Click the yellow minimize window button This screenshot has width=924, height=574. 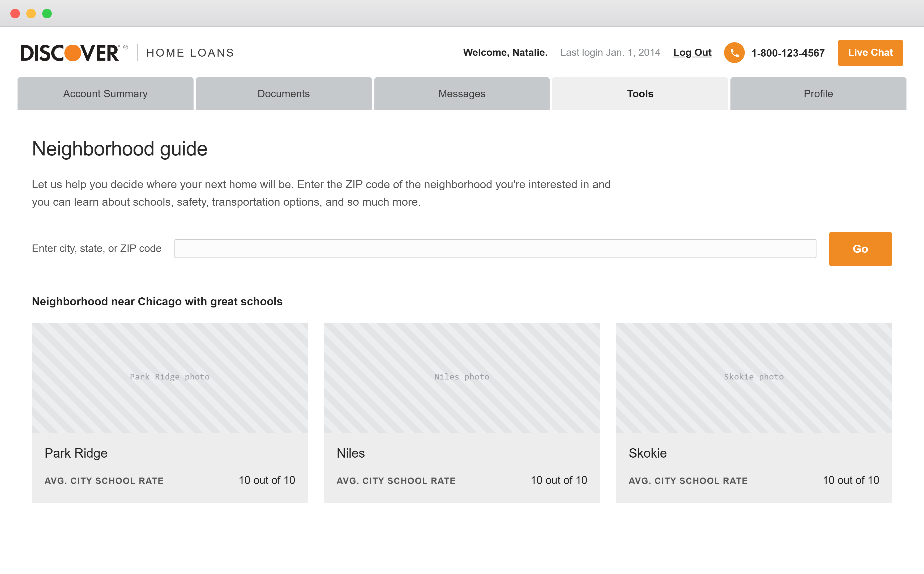[31, 14]
